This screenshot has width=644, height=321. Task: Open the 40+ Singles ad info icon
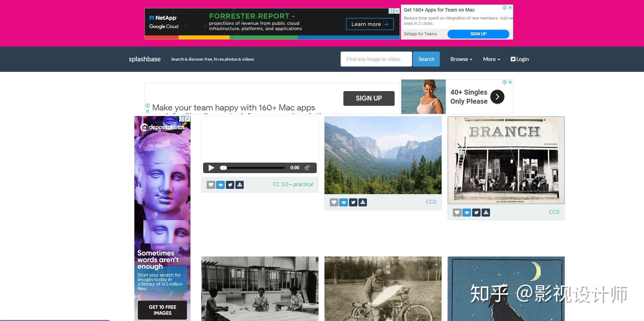(504, 82)
